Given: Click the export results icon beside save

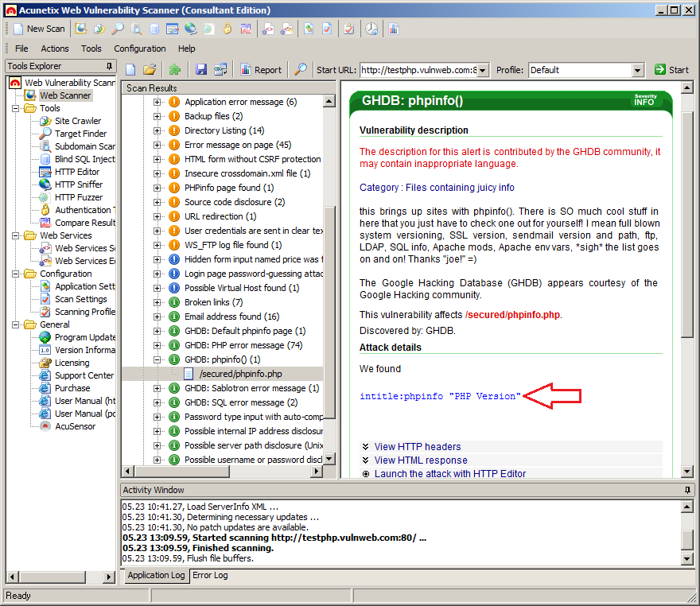Looking at the screenshot, I should point(220,70).
